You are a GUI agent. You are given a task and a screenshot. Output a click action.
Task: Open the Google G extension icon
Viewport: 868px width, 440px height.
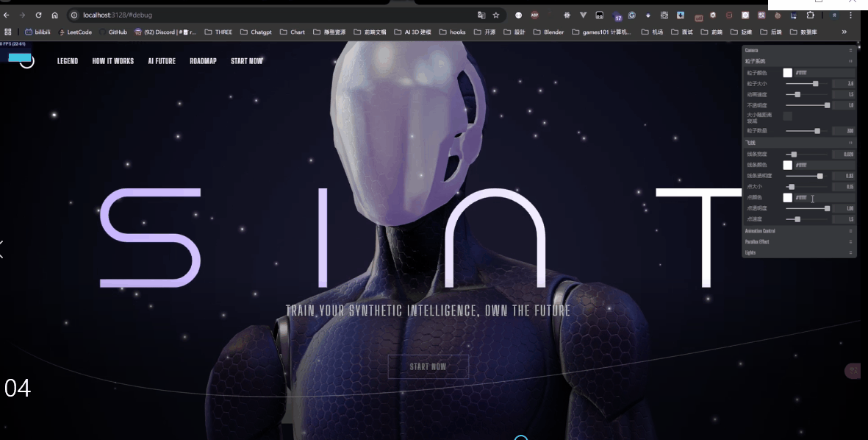pos(631,15)
